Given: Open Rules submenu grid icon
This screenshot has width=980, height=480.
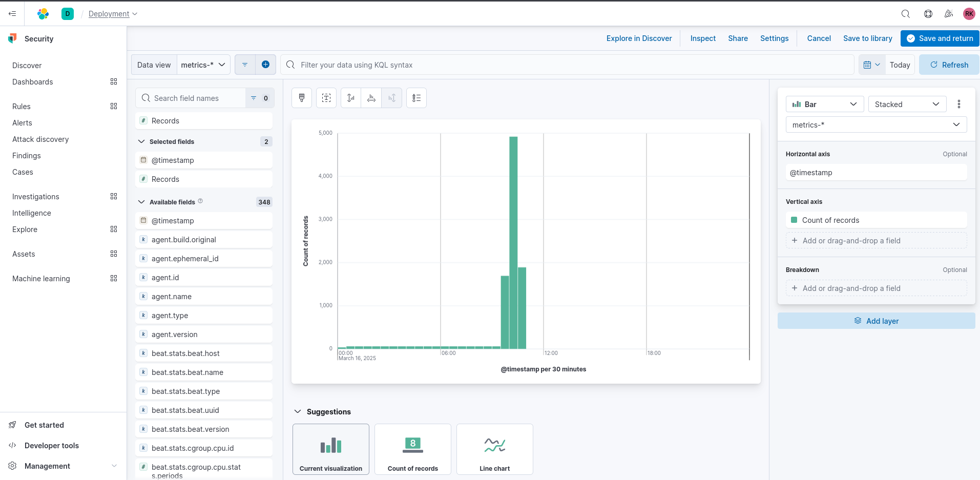Looking at the screenshot, I should click(x=114, y=106).
